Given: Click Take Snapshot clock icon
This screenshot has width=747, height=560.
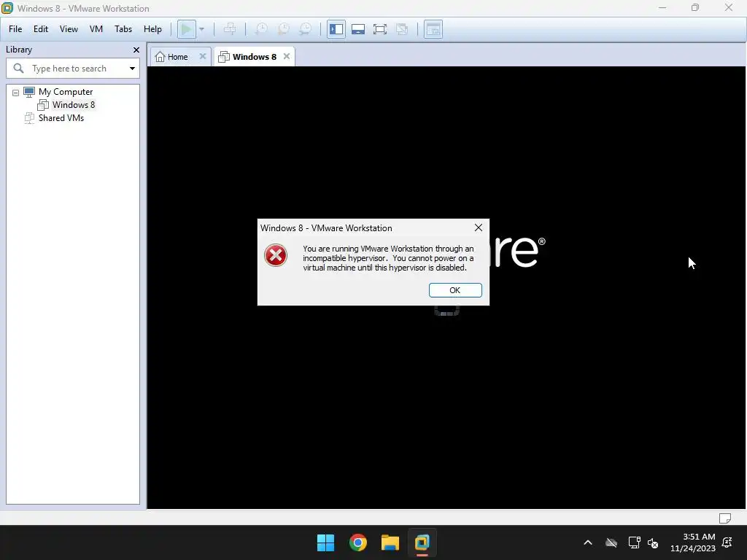Looking at the screenshot, I should tap(260, 29).
